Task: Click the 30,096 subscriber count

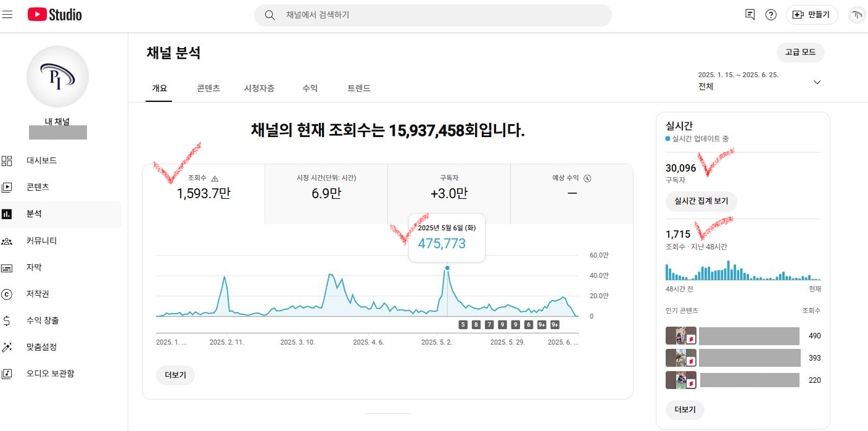Action: pyautogui.click(x=681, y=168)
